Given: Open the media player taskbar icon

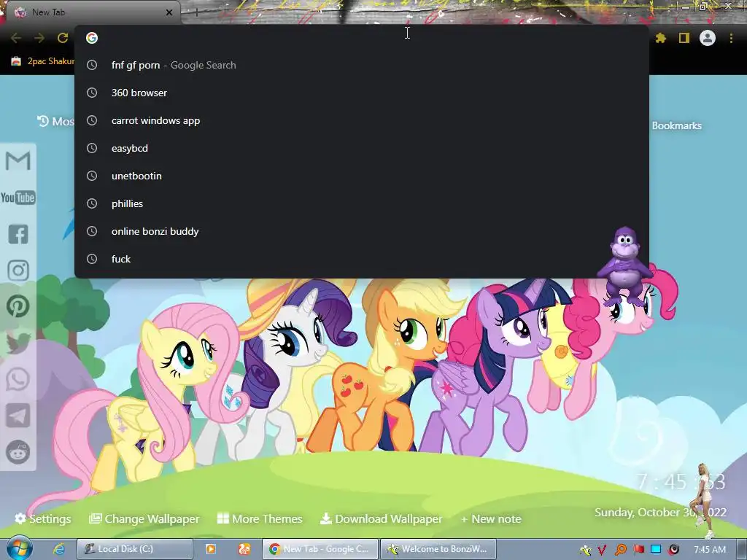Looking at the screenshot, I should (210, 549).
